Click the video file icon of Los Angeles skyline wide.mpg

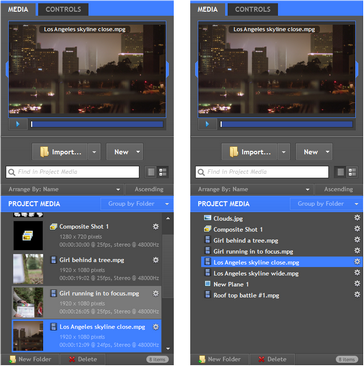[208, 273]
